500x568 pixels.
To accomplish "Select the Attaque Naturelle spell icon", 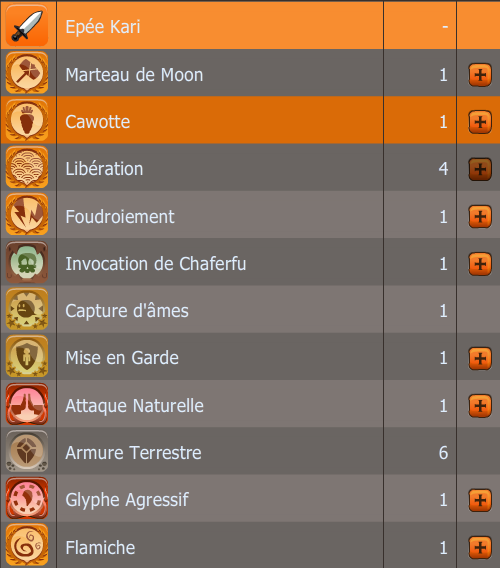I will coord(27,404).
